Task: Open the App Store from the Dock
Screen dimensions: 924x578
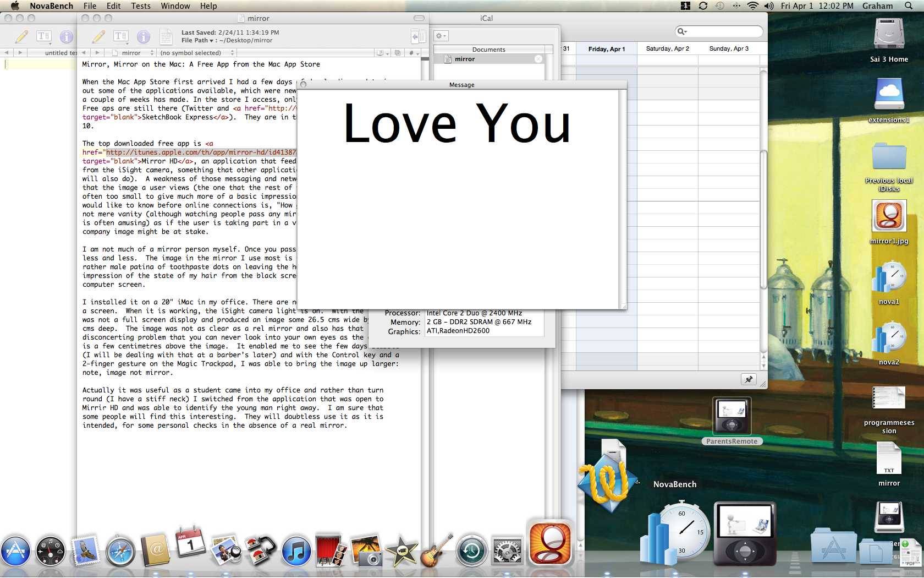Action: (15, 550)
